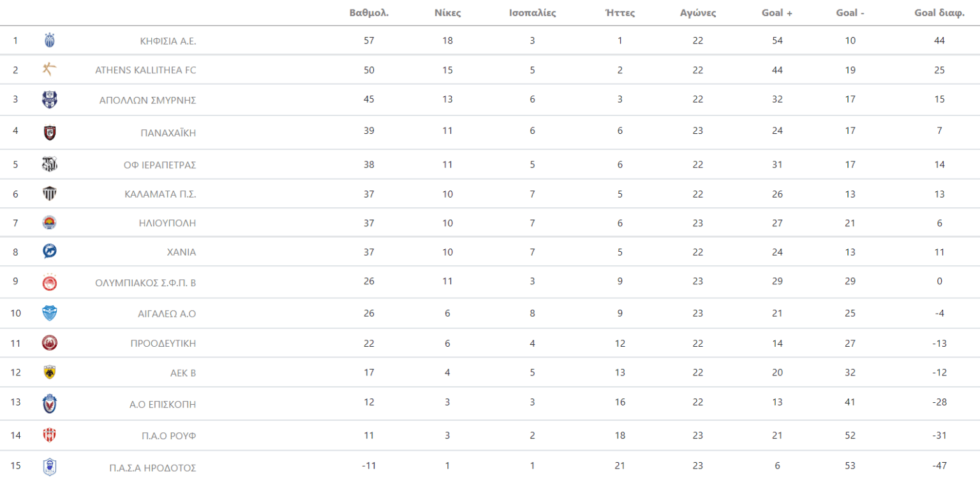Click the Athens Kallithea FC logo icon
Screen dimensions: 980x480
click(x=49, y=69)
